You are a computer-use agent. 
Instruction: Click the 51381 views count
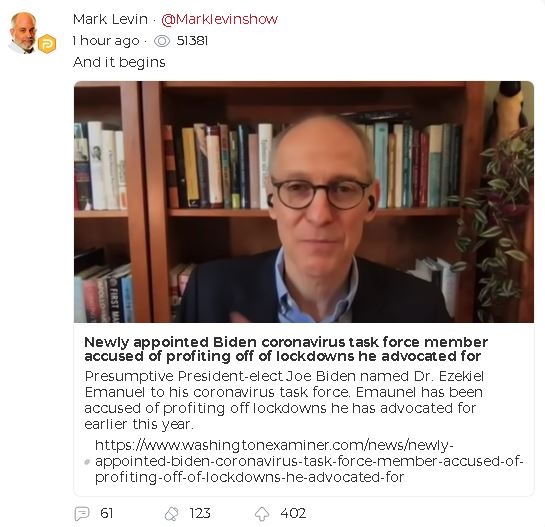coord(192,41)
